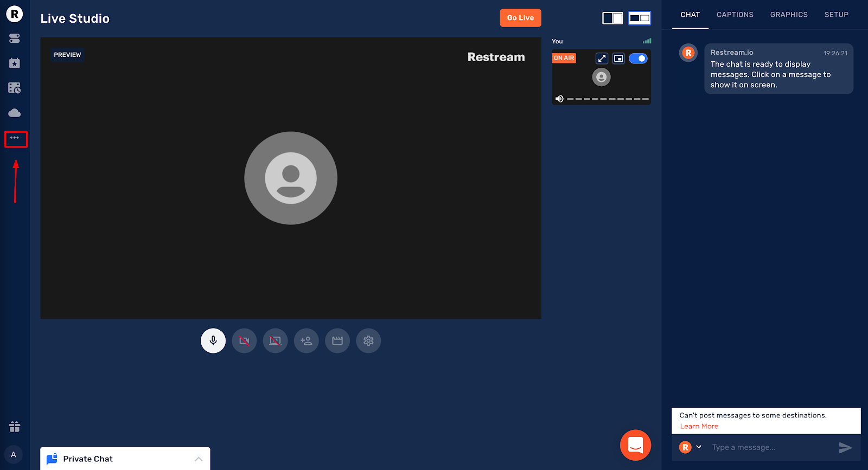Viewport: 868px width, 470px height.
Task: Click the Type a message input field
Action: point(770,447)
